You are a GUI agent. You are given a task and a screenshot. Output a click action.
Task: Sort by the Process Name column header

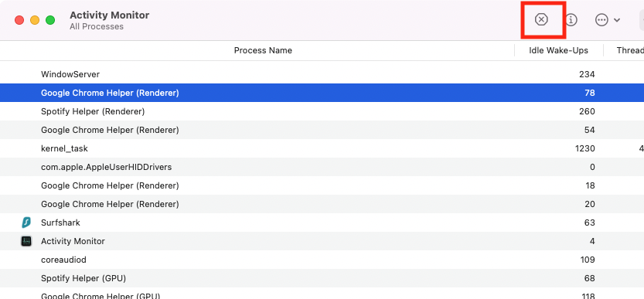pyautogui.click(x=263, y=50)
